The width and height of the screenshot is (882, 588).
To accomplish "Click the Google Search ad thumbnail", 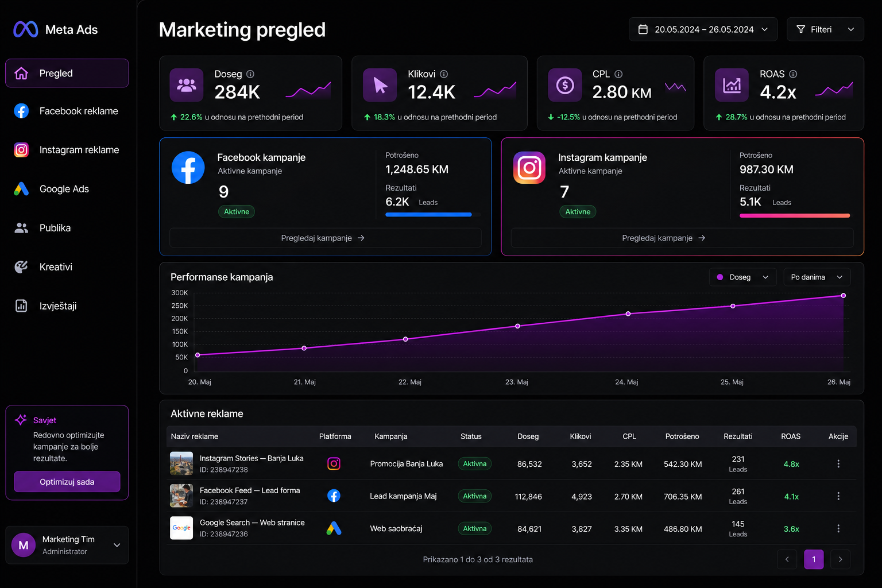I will 181,528.
